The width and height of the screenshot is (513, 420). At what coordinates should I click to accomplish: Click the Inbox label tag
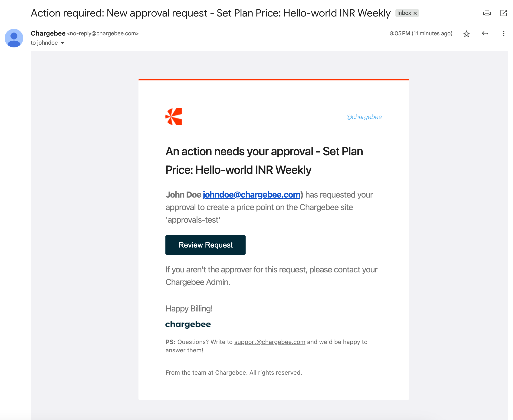pos(404,13)
